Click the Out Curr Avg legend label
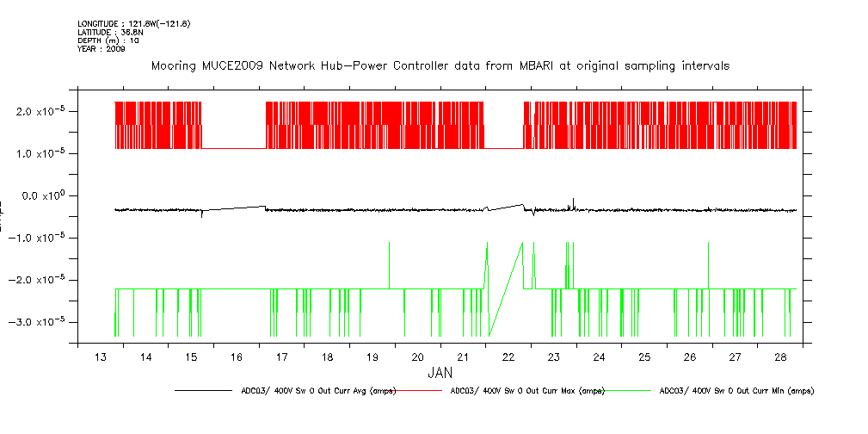This screenshot has width=868, height=434. click(x=318, y=391)
